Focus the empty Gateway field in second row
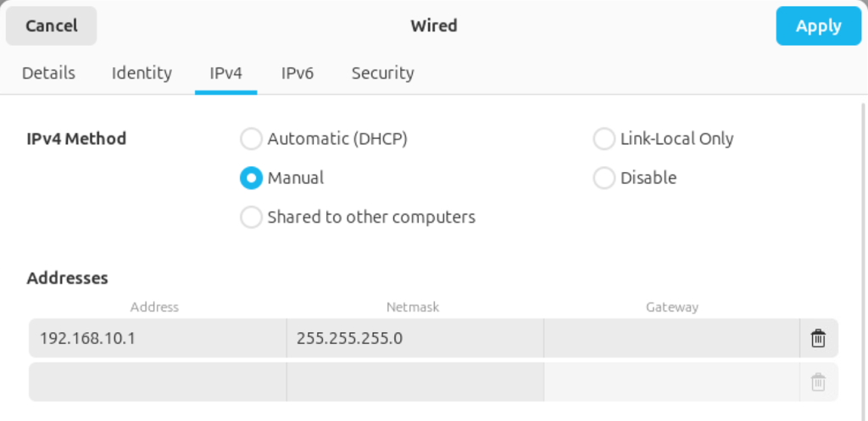Screen dimensions: 868x421 tap(671, 382)
